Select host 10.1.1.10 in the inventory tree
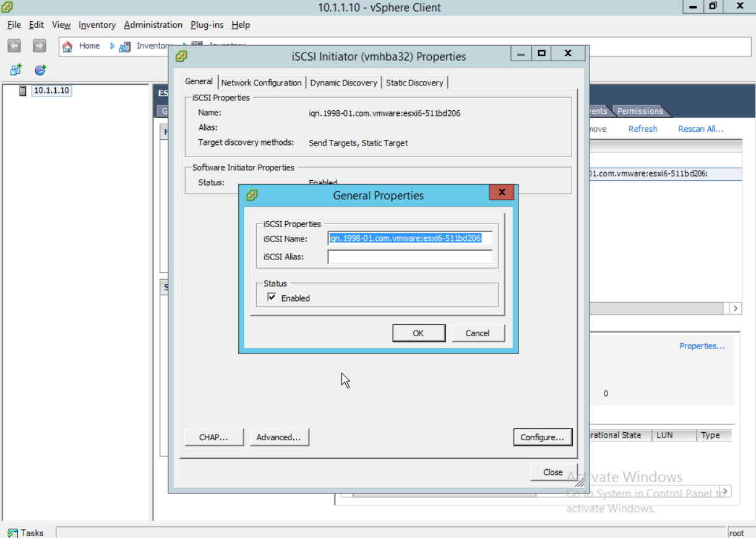The height and width of the screenshot is (538, 756). click(50, 90)
